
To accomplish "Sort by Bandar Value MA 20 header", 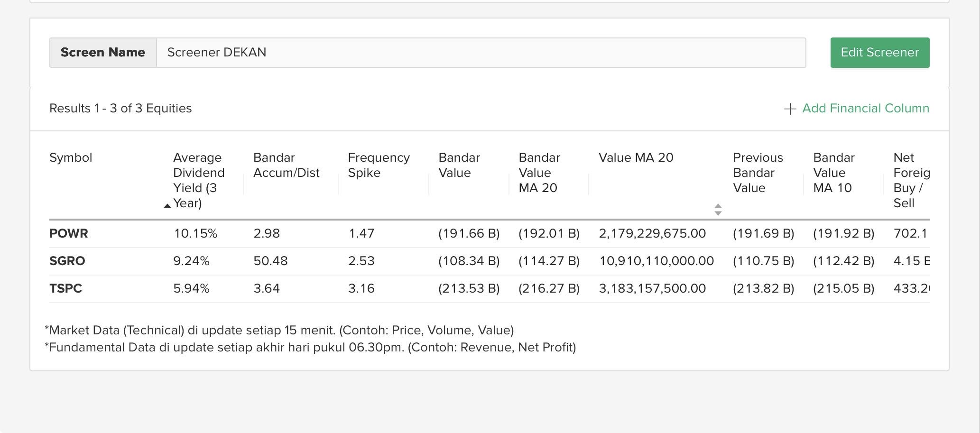I will click(x=539, y=173).
